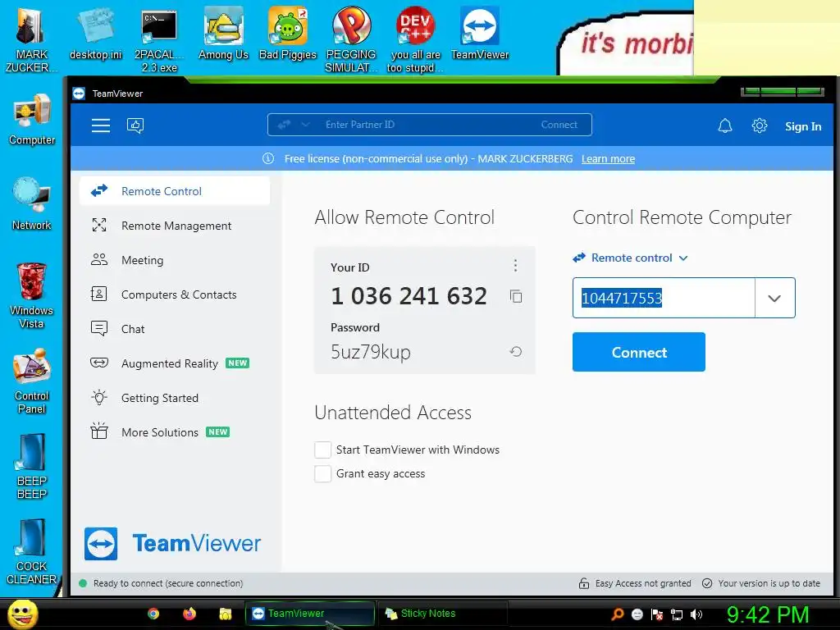Viewport: 840px width, 630px height.
Task: Select Windows Vista recycle bin icon
Action: pyautogui.click(x=32, y=295)
